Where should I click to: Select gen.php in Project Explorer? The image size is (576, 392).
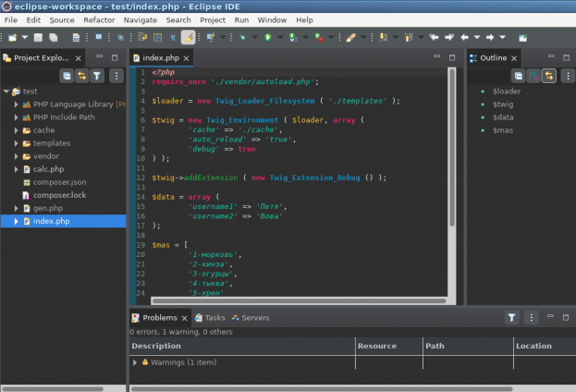[48, 208]
